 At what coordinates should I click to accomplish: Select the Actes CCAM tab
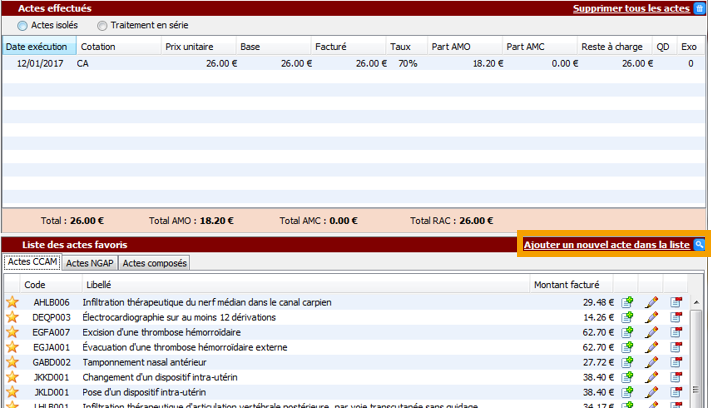(x=31, y=263)
